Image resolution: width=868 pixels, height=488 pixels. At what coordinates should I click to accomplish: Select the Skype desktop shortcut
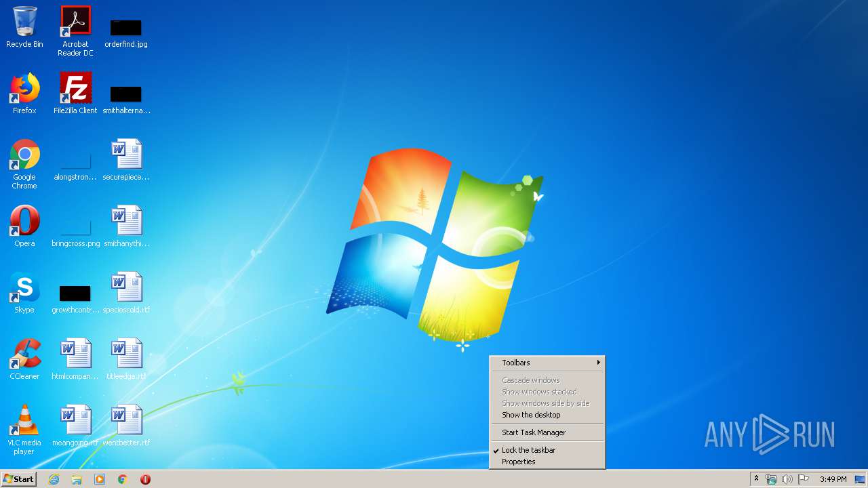(24, 293)
